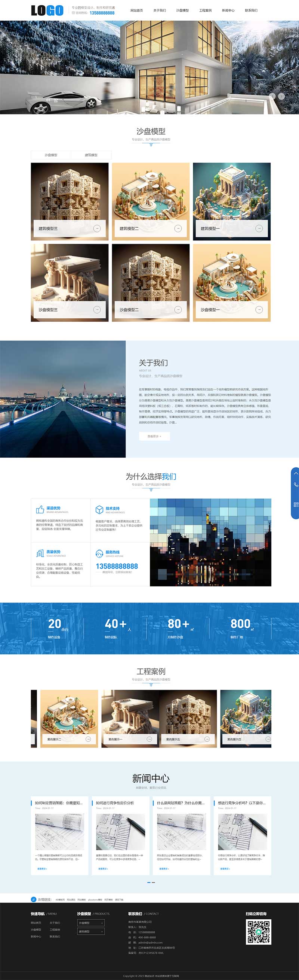Screen dimensions: 299x980
Task: Click the phone icon in floating sidebar
Action: 296,485
